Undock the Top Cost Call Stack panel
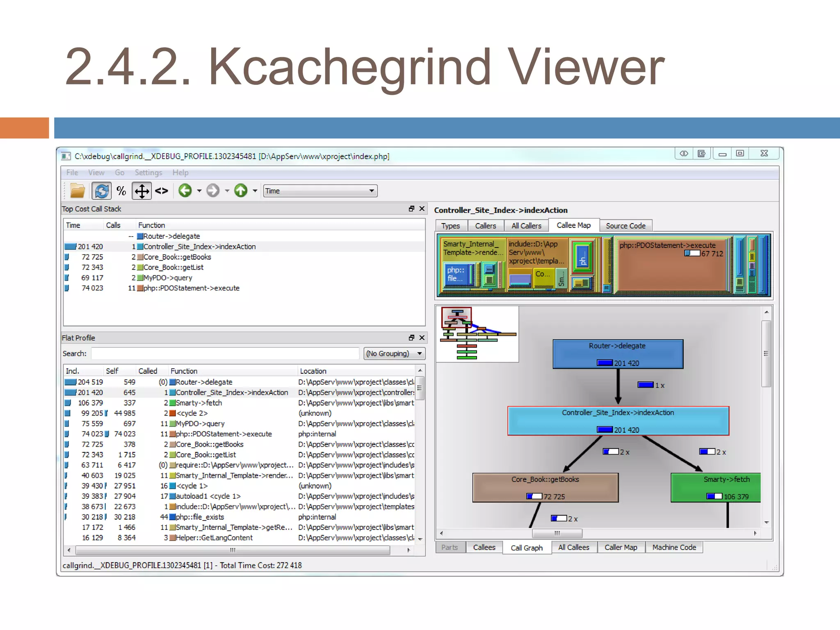The height and width of the screenshot is (630, 840). coord(411,209)
